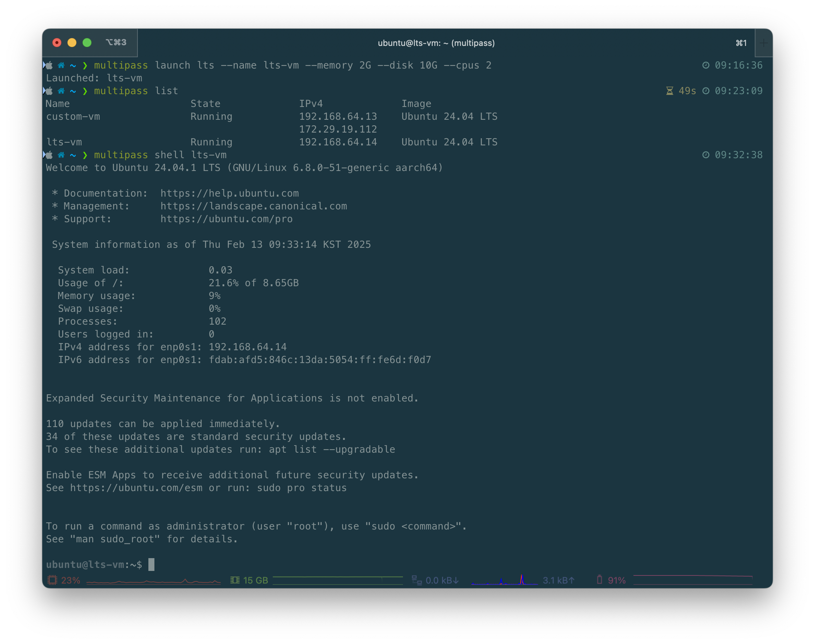The image size is (815, 644).
Task: Click '21.6% of 8.65GB' disk usage value
Action: point(254,283)
